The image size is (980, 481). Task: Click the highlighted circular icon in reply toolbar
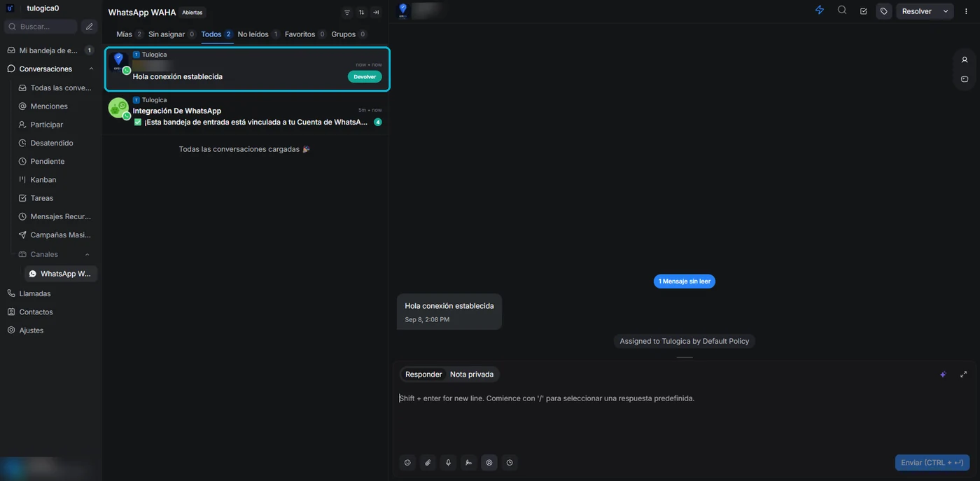click(x=489, y=463)
